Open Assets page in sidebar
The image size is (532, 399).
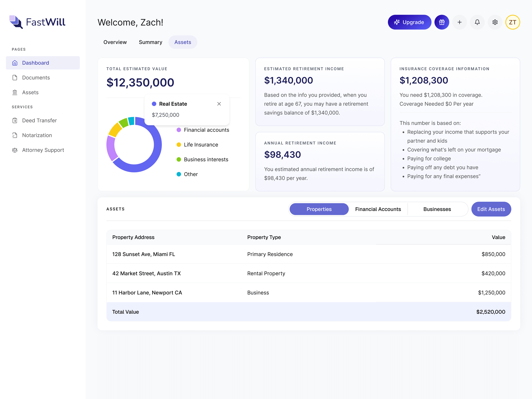[x=43, y=92]
